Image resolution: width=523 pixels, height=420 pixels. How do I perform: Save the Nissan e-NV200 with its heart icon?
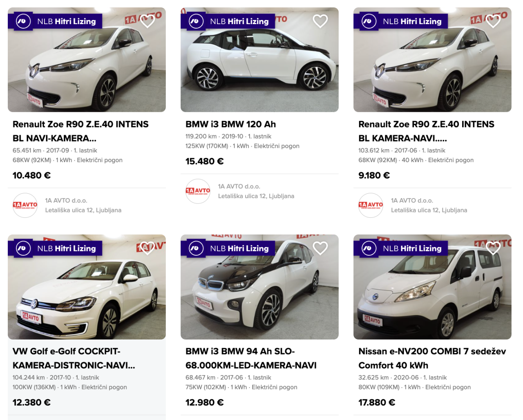(x=493, y=248)
